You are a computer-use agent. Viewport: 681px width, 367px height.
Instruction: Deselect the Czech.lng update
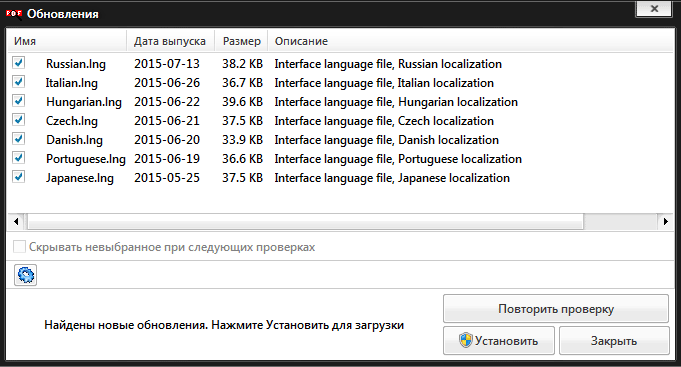tap(19, 120)
